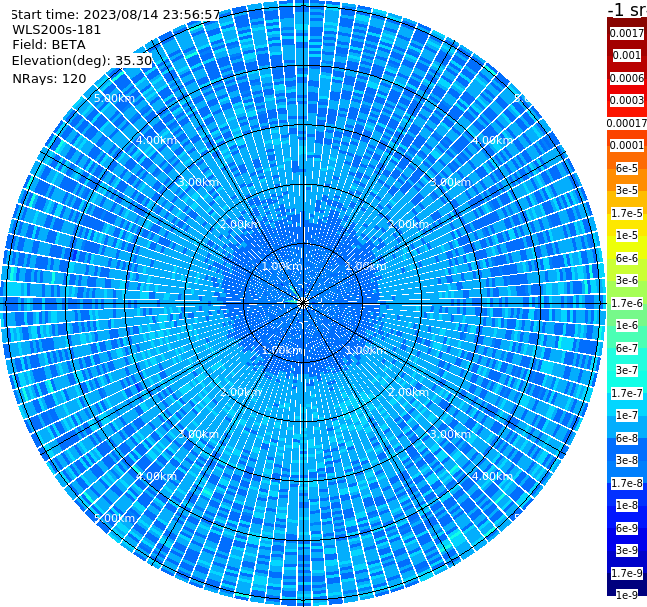Select the 0.001 colorbar label

(627, 55)
